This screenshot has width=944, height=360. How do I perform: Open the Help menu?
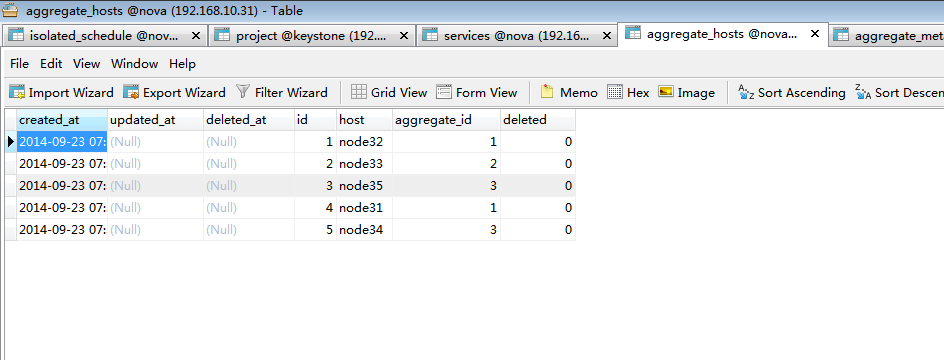tap(182, 64)
